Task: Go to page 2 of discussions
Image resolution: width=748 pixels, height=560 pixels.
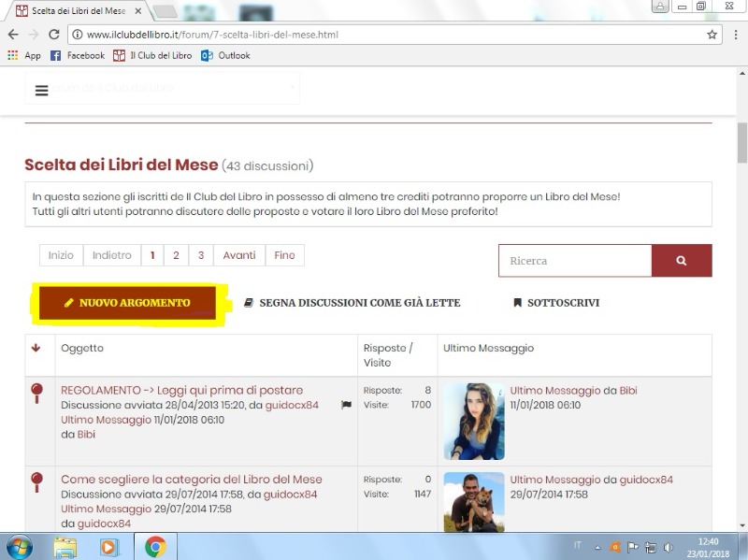Action: [176, 255]
